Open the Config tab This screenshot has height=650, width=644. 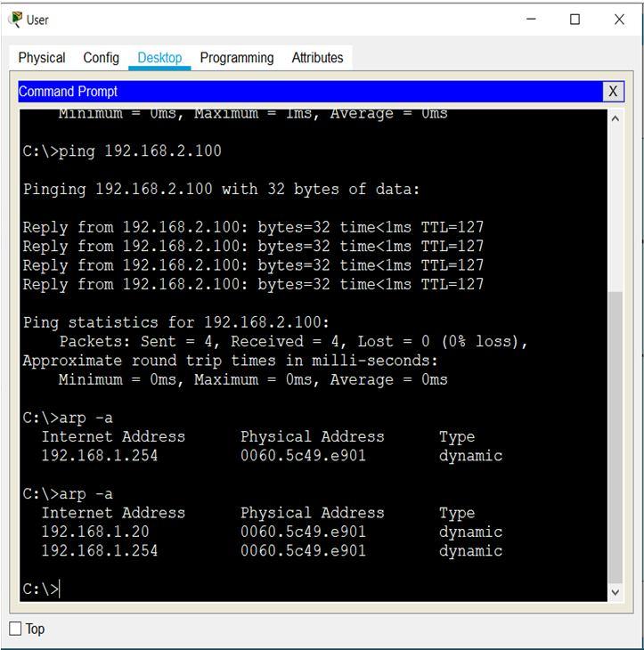[101, 58]
